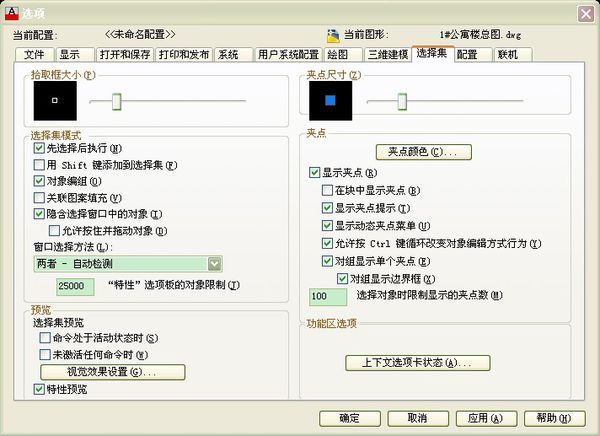Toggle 显示动态夹点菜单 checkbox
This screenshot has height=436, width=600.
[327, 225]
